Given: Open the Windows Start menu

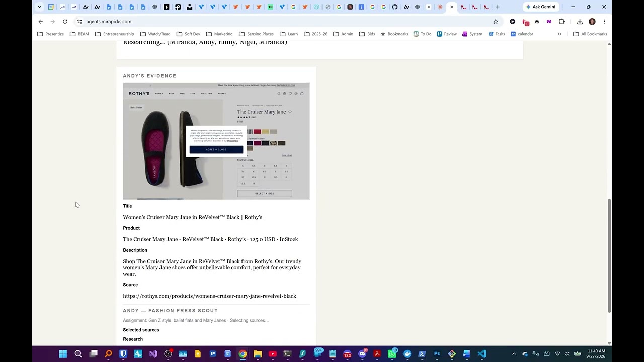Looking at the screenshot, I should 63,354.
